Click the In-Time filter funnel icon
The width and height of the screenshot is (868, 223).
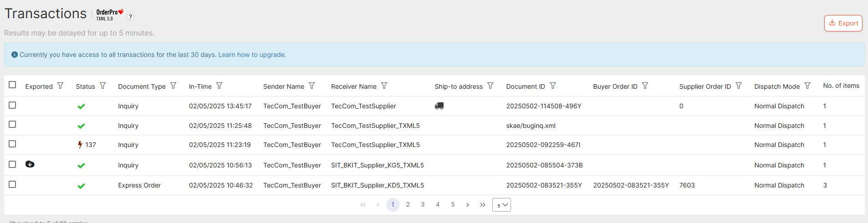[219, 86]
